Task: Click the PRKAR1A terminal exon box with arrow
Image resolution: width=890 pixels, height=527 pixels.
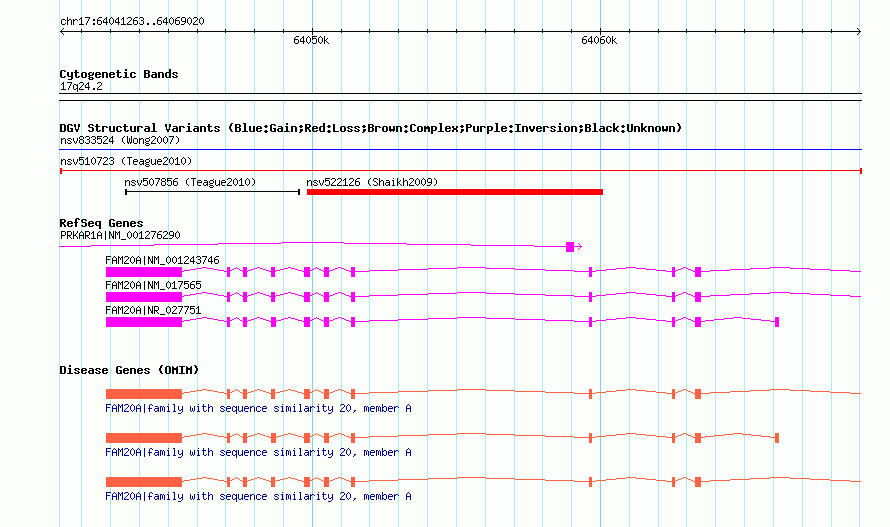Action: (x=573, y=246)
